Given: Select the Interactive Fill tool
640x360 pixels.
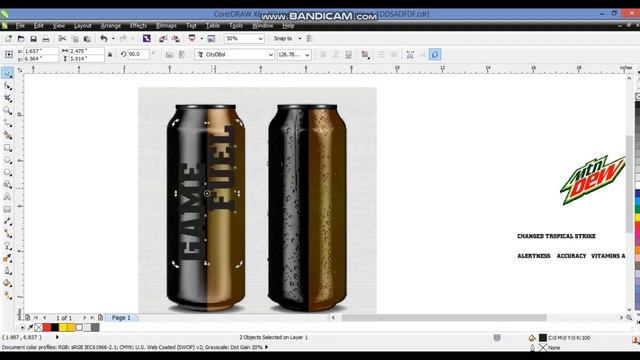Looking at the screenshot, I should point(7,295).
